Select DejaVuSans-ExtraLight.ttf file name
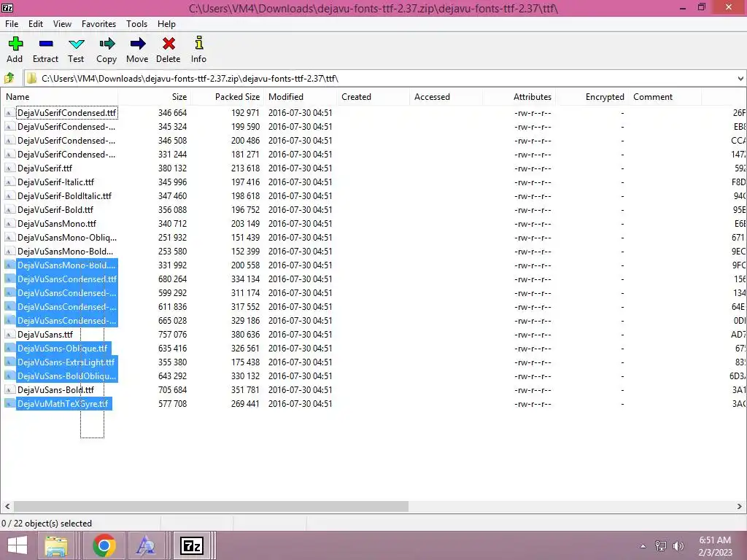Viewport: 747px width, 560px height. [x=66, y=362]
